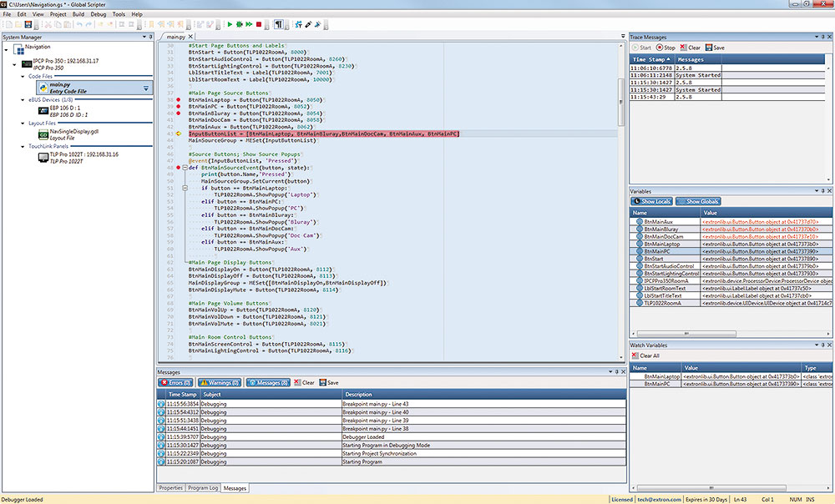Open the main.py entry file dropdown arrow
Screen dimensions: 835x504
(146, 88)
